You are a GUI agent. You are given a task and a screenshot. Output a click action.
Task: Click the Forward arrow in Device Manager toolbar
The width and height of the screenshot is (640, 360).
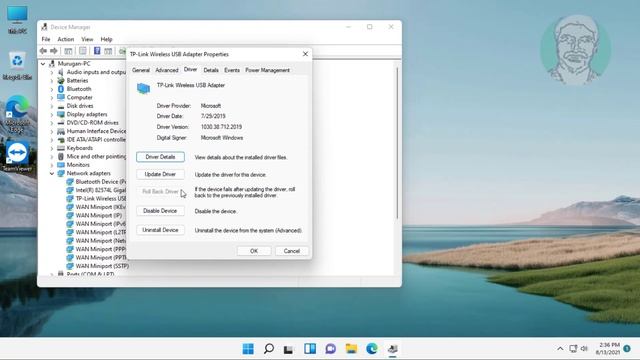(53, 51)
